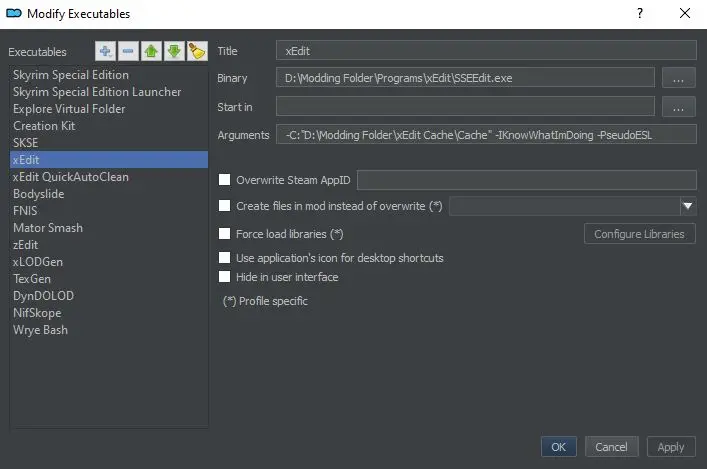
Task: Enable application's icon for desktop shortcuts
Action: point(224,257)
